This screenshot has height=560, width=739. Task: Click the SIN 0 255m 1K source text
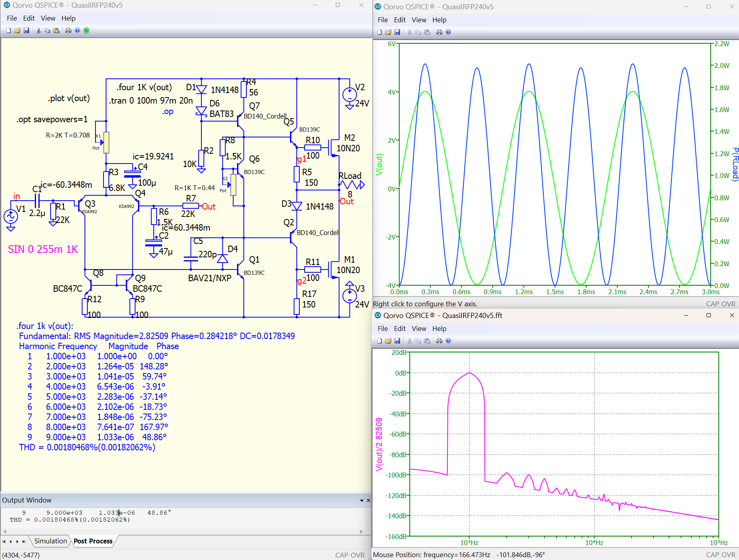pos(43,249)
